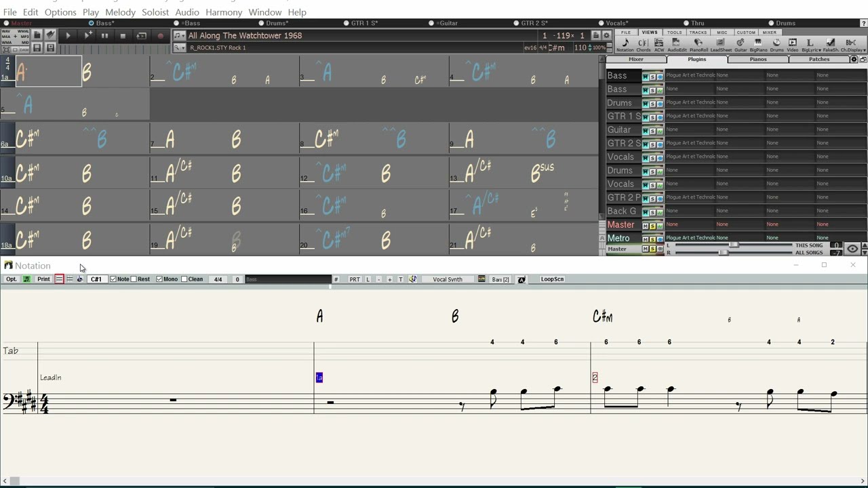
Task: Open the AudioEdit window icon
Action: (x=677, y=45)
